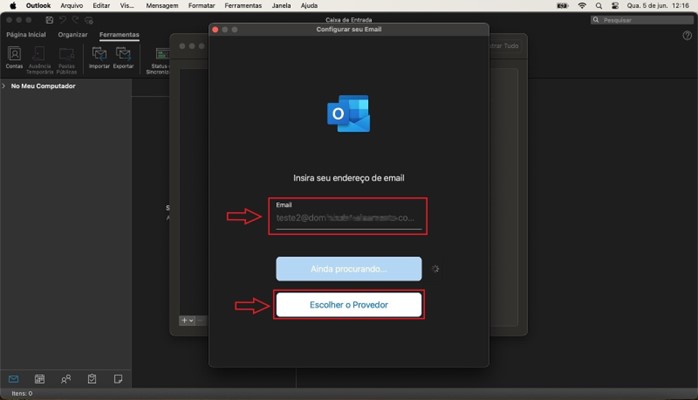Image resolution: width=698 pixels, height=400 pixels.
Task: Close the Configurar seu Email dialog
Action: [215, 29]
